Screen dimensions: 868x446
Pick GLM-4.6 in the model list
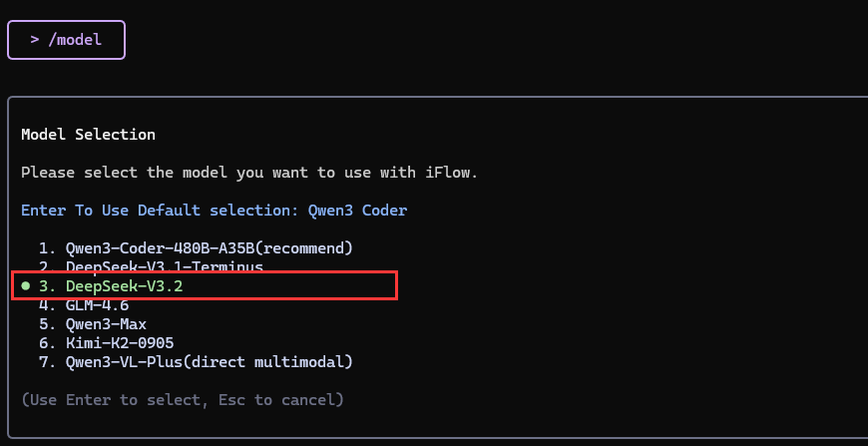(x=98, y=304)
